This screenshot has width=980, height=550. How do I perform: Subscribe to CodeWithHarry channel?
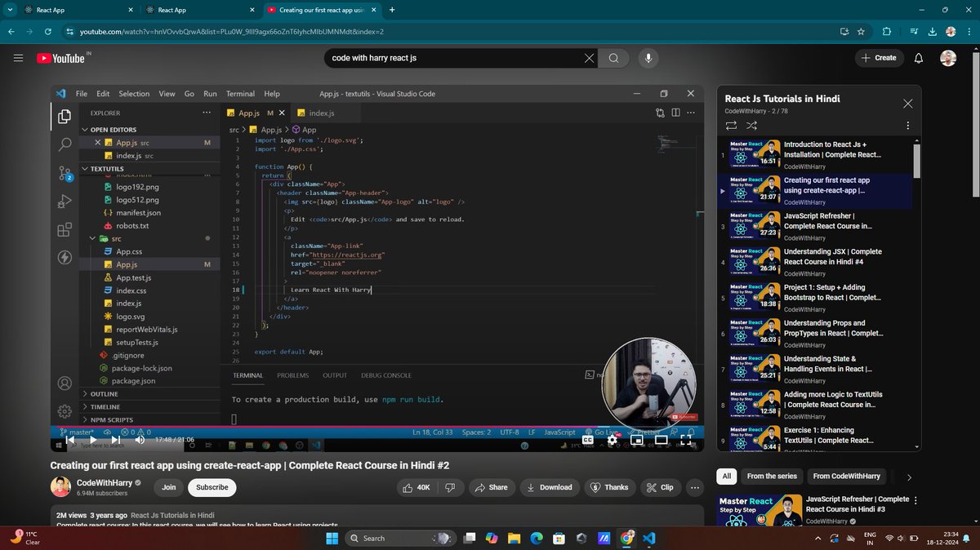click(212, 487)
